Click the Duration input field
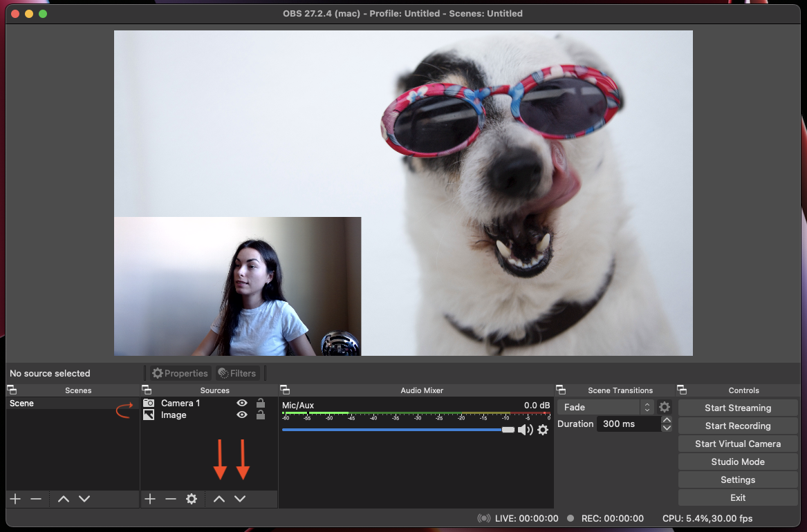The image size is (807, 532). [x=627, y=424]
